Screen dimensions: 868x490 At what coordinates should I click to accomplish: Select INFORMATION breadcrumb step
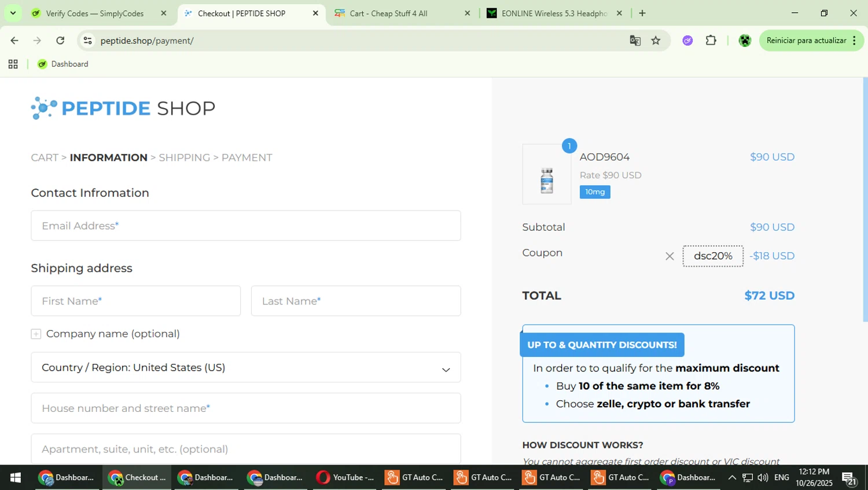tap(108, 158)
